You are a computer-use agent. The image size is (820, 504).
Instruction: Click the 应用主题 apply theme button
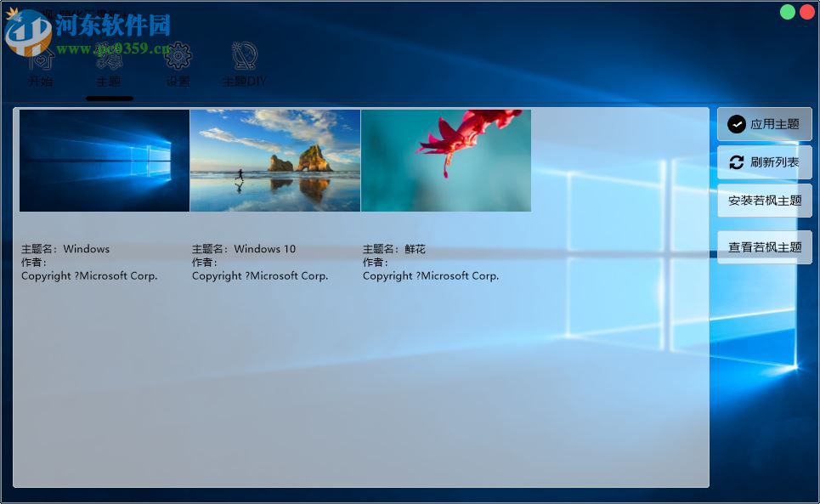point(764,124)
